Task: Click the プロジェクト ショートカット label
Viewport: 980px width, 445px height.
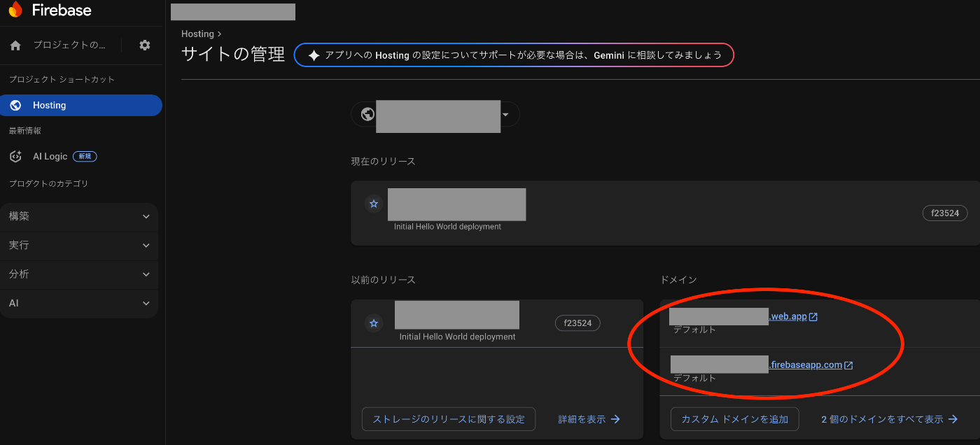Action: click(62, 80)
